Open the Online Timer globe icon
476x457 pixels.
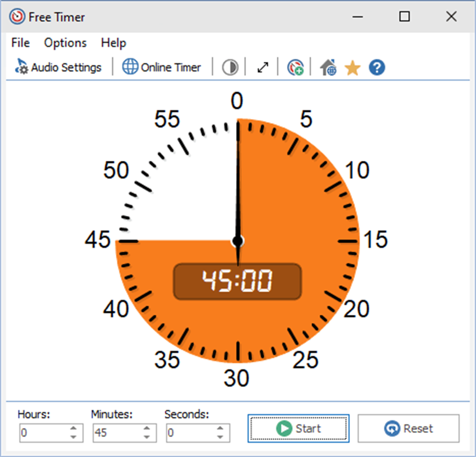point(130,66)
